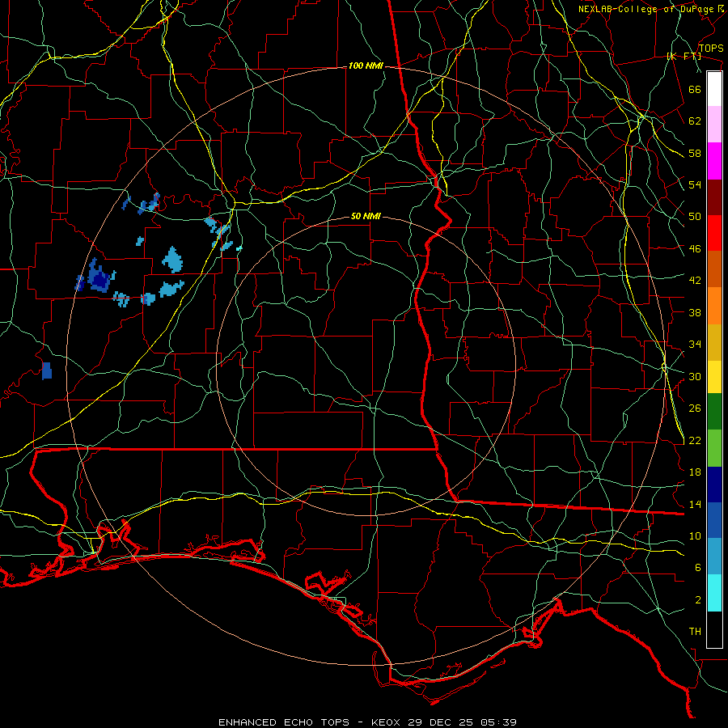
Task: Click the legend value 50
Action: (695, 216)
